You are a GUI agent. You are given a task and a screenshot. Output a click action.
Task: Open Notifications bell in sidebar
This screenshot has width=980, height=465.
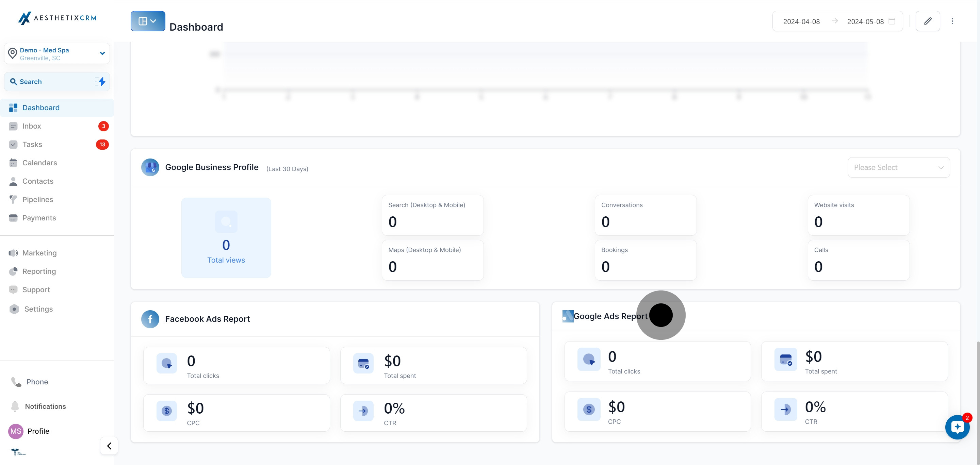(x=15, y=406)
